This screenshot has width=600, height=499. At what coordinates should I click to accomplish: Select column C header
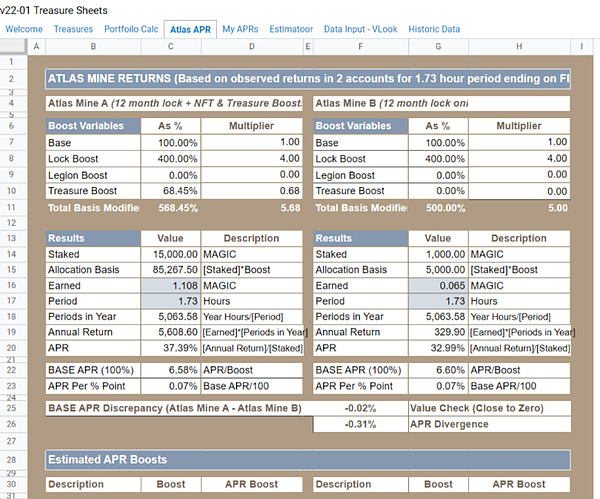[170, 47]
